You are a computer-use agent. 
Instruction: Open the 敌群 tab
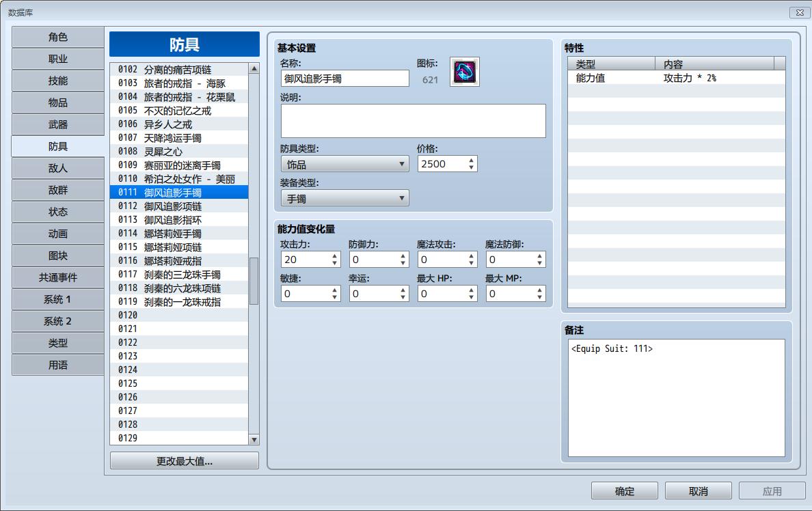click(58, 190)
